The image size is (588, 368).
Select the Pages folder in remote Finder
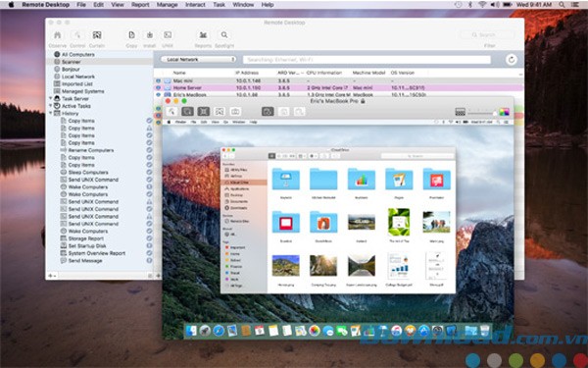point(399,180)
